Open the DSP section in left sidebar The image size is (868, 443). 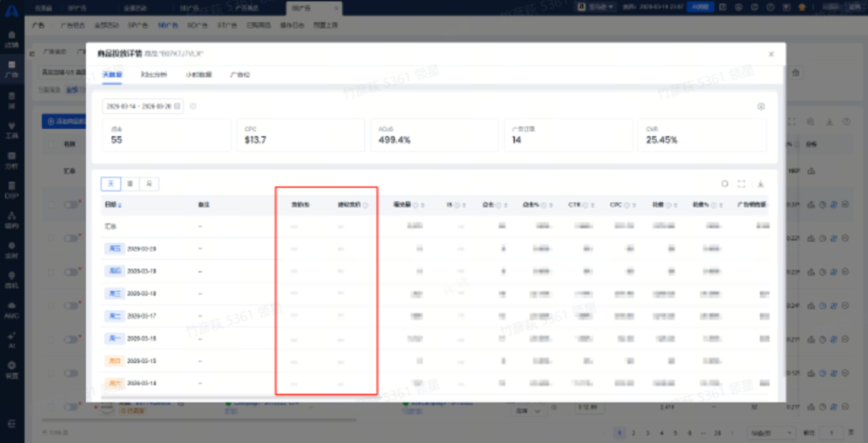(x=11, y=191)
